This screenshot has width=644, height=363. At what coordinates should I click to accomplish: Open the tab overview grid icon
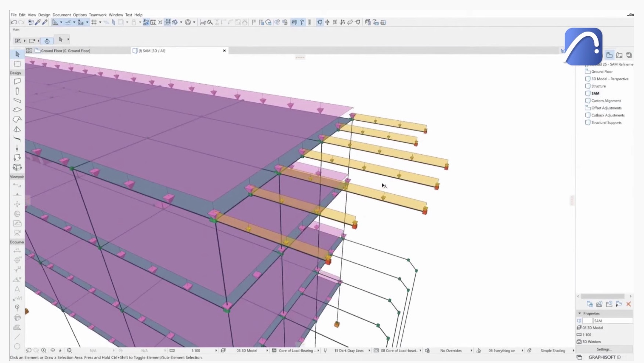click(x=29, y=51)
